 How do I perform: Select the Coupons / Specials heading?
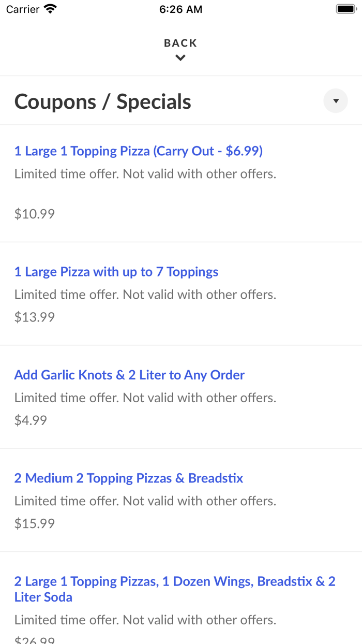point(103,101)
